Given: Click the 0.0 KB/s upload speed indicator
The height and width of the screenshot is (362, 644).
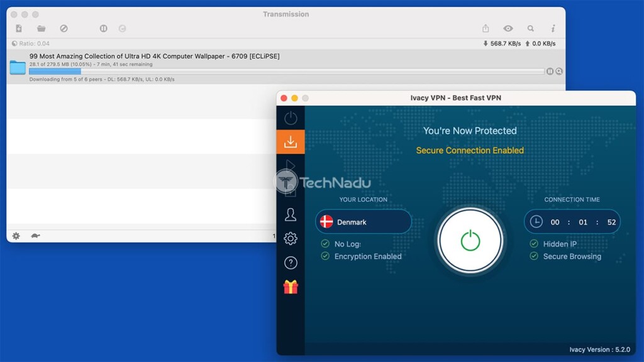Looking at the screenshot, I should pyautogui.click(x=540, y=43).
